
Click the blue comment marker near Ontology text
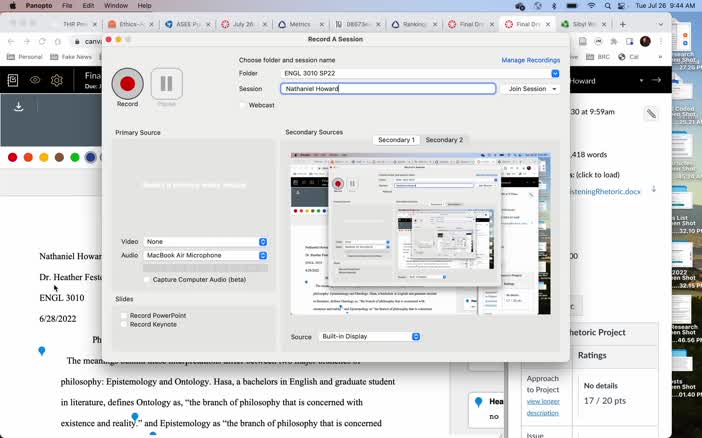point(135,417)
